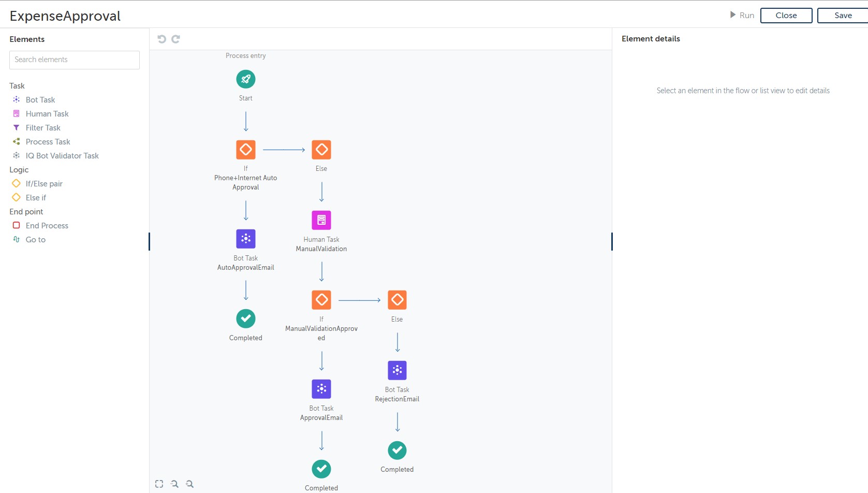This screenshot has height=493, width=868.
Task: Save the ExpenseApproval process
Action: click(x=843, y=16)
